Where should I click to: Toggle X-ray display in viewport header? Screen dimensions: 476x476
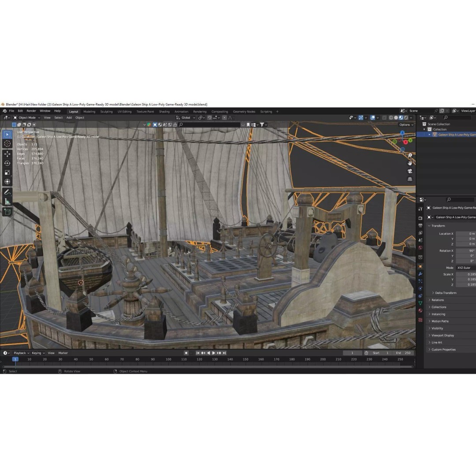pyautogui.click(x=384, y=118)
